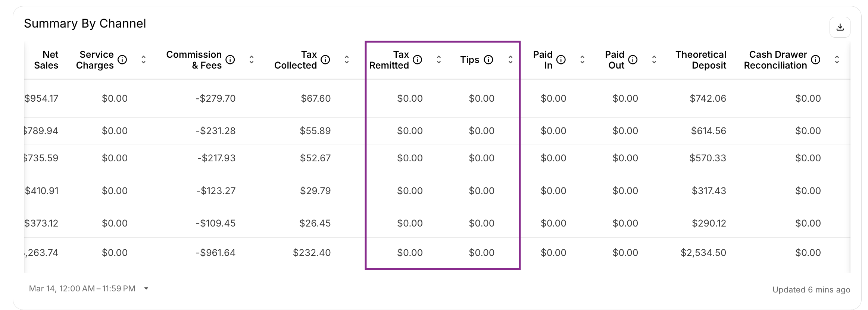868x310 pixels.
Task: Show Paid Out info icon details
Action: [x=633, y=60]
